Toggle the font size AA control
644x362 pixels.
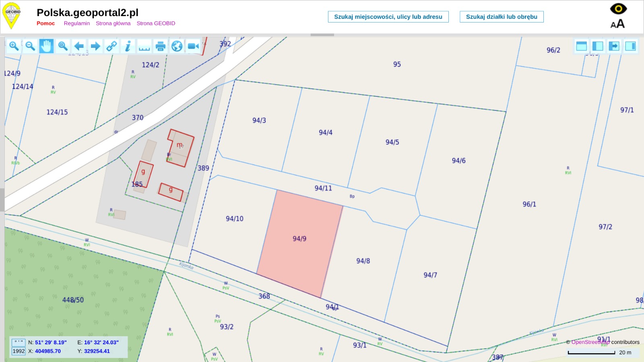[617, 24]
